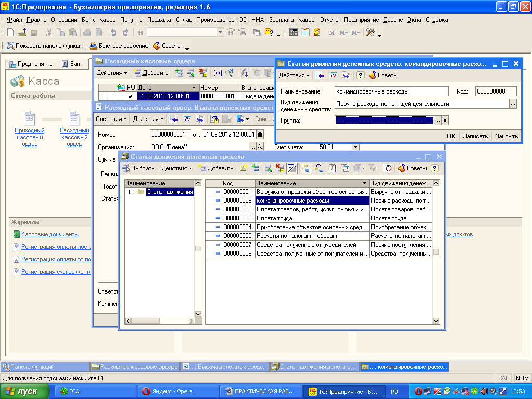This screenshot has height=399, width=532.
Task: Open the Банк menu
Action: pyautogui.click(x=88, y=20)
